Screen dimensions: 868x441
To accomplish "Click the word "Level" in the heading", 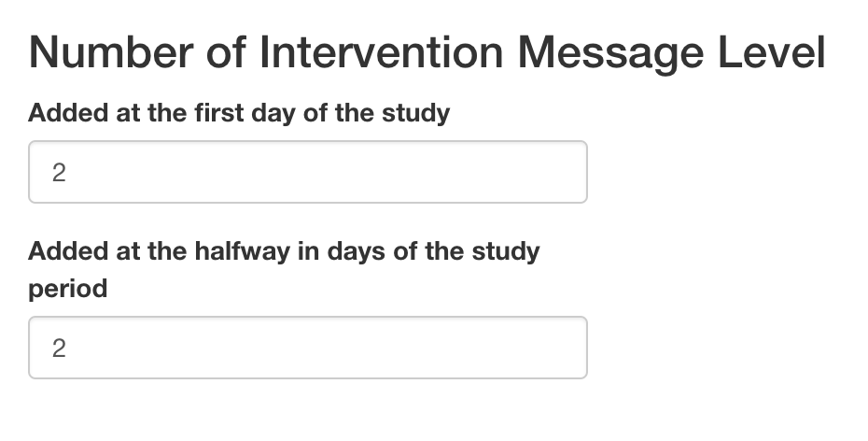I will tap(771, 53).
